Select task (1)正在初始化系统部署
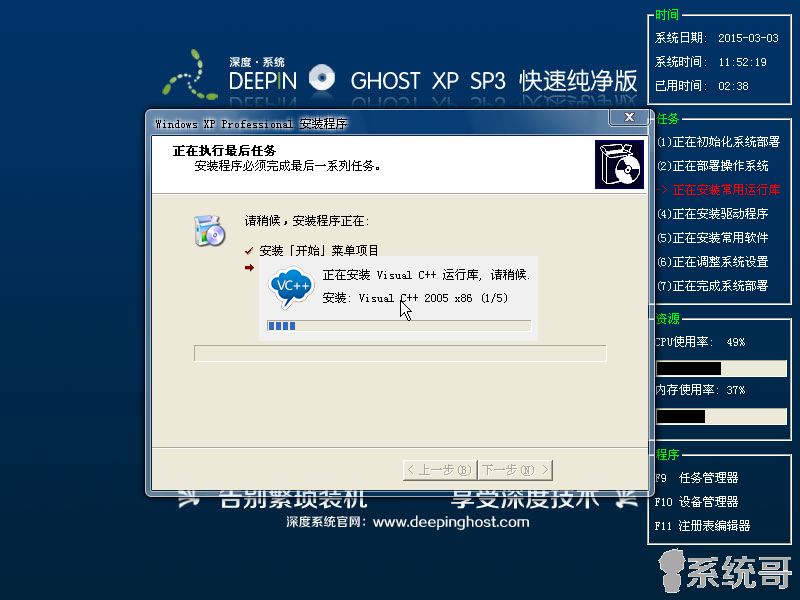The width and height of the screenshot is (800, 600). 718,142
